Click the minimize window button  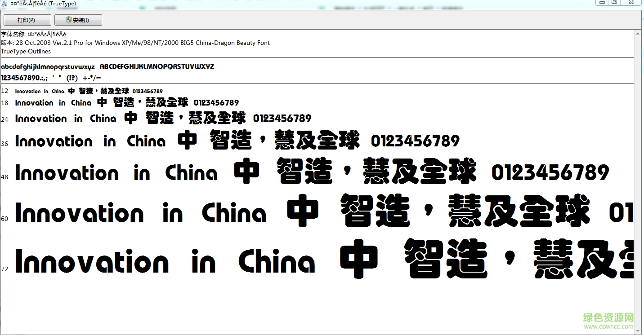(x=602, y=2)
